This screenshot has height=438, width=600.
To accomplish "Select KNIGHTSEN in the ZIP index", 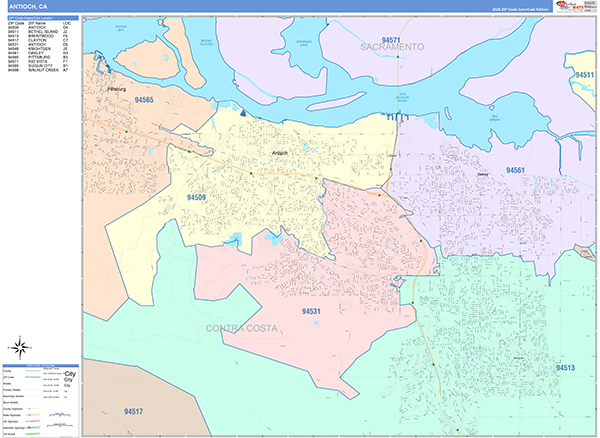I will [39, 49].
